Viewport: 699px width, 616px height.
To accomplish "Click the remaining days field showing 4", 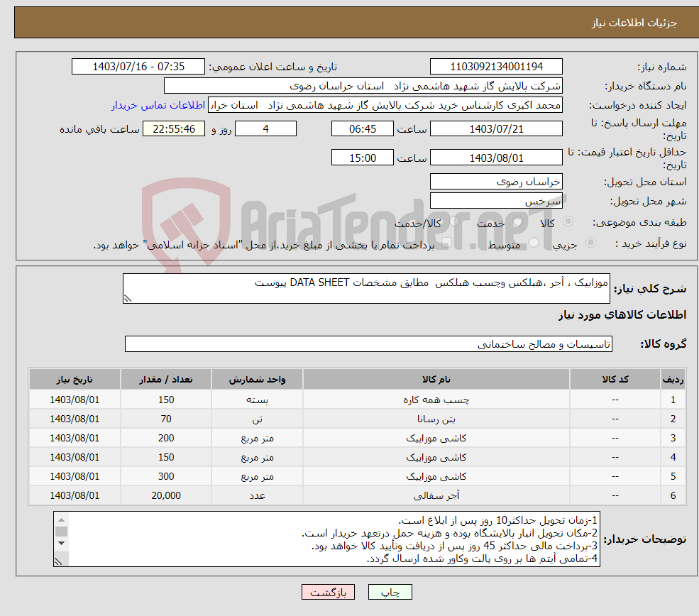I will coord(265,129).
